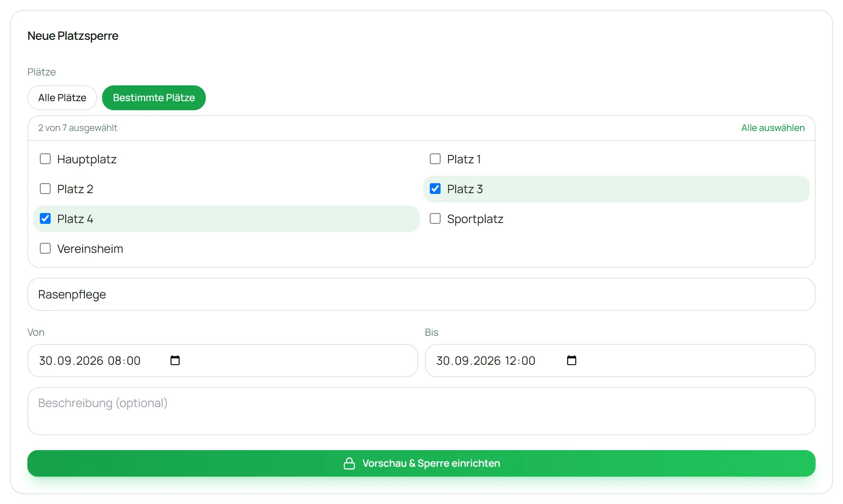Tick the Platz 1 checkbox
The width and height of the screenshot is (843, 504).
[435, 159]
